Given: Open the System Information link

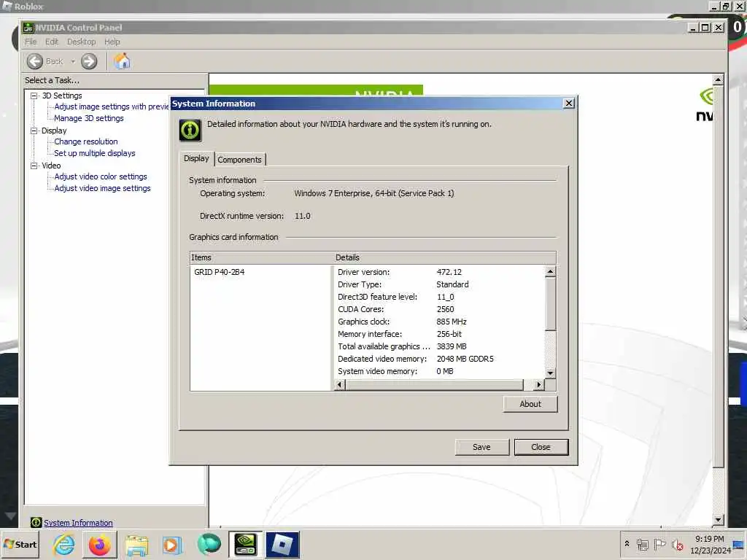Looking at the screenshot, I should 78,523.
